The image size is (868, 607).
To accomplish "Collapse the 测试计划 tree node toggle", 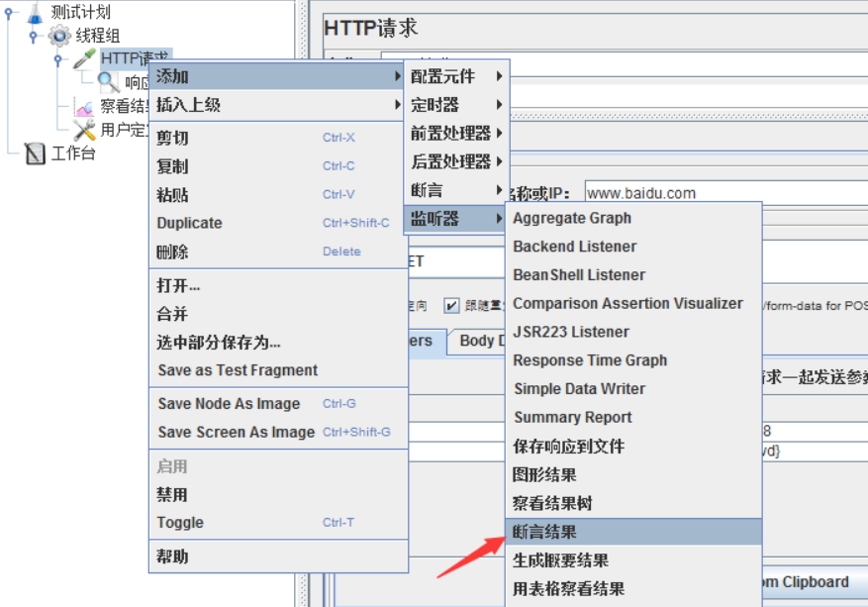I will pyautogui.click(x=8, y=12).
